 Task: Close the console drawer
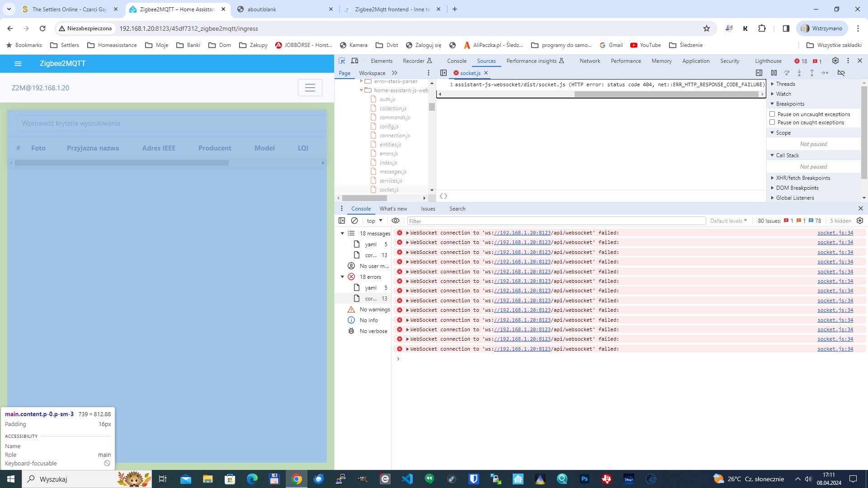click(x=861, y=208)
